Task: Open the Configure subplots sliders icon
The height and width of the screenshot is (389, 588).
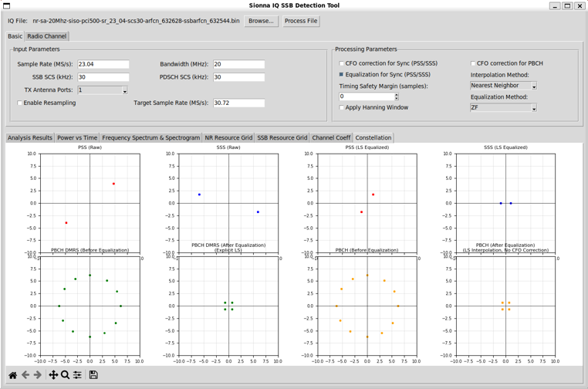Action: pyautogui.click(x=77, y=375)
